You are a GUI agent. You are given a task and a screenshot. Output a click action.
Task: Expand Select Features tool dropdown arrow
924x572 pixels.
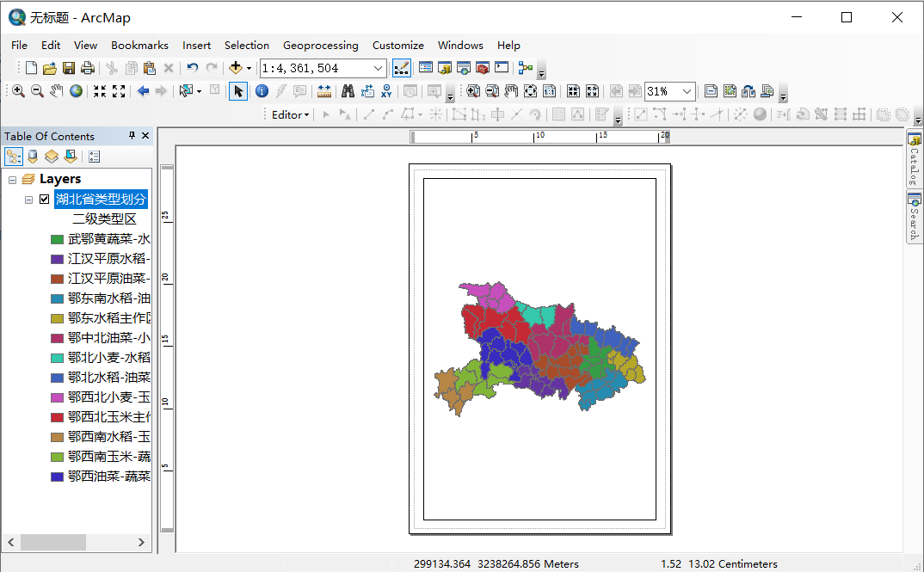(200, 90)
